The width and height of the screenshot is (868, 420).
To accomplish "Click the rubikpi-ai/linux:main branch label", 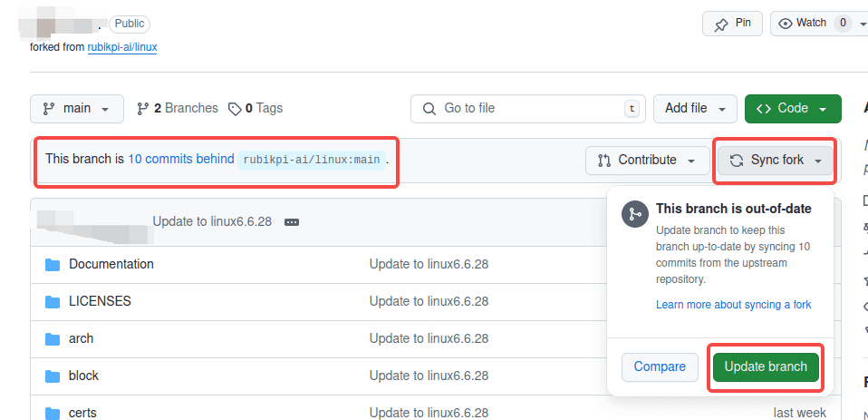I will [312, 161].
